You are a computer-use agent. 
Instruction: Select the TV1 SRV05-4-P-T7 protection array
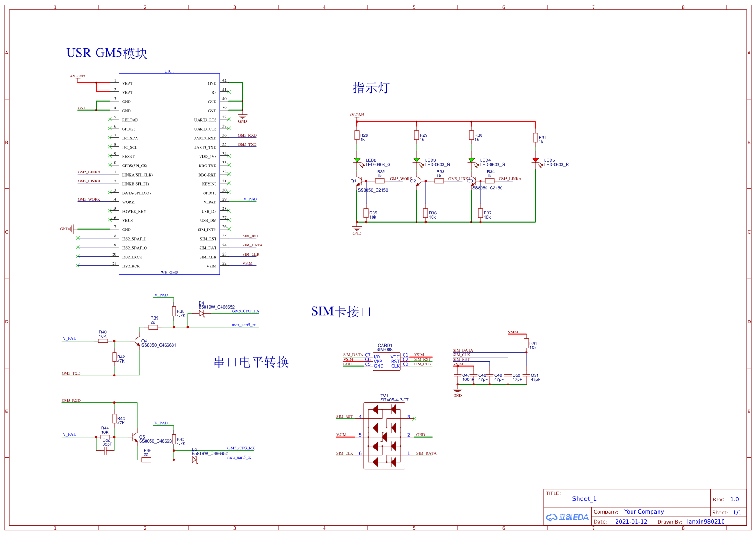(384, 435)
